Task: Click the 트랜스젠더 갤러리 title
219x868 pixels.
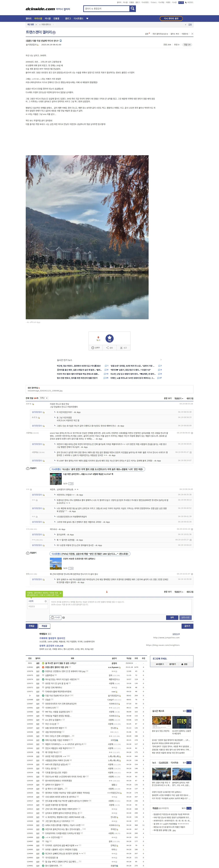Action: 39,32
